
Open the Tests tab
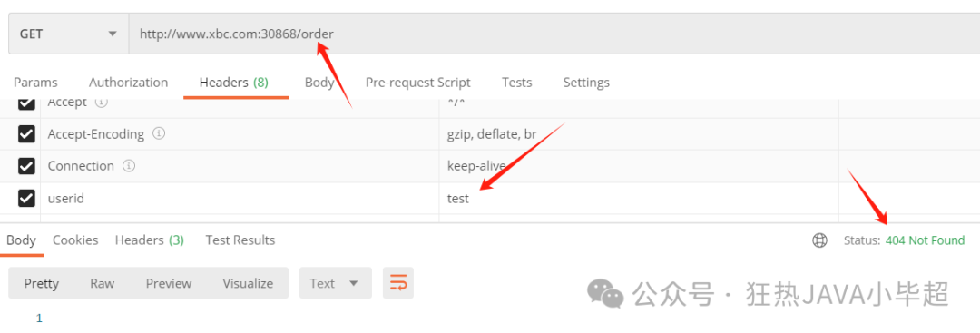517,83
